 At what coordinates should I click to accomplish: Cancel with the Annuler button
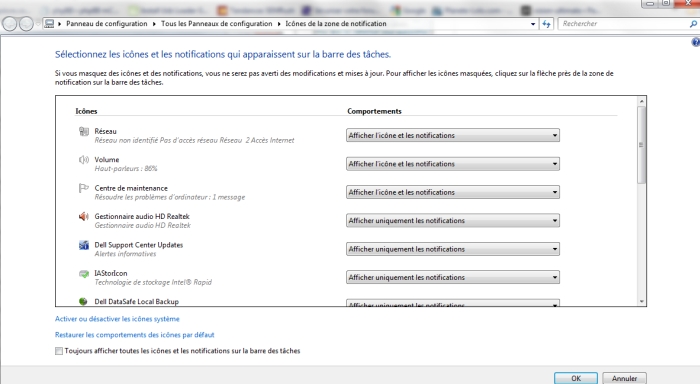(624, 378)
